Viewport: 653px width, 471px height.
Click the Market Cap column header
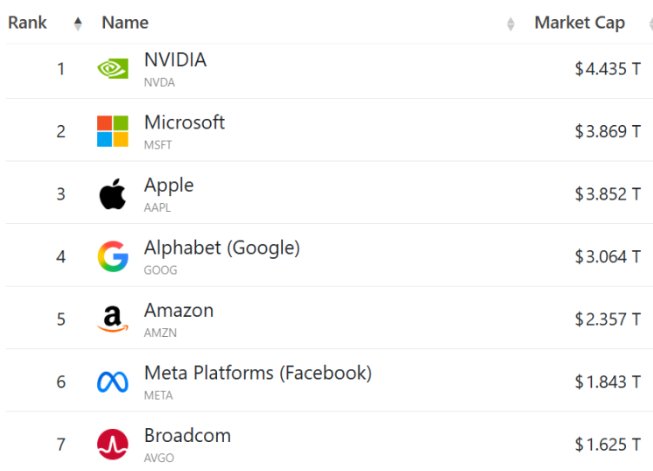(579, 22)
